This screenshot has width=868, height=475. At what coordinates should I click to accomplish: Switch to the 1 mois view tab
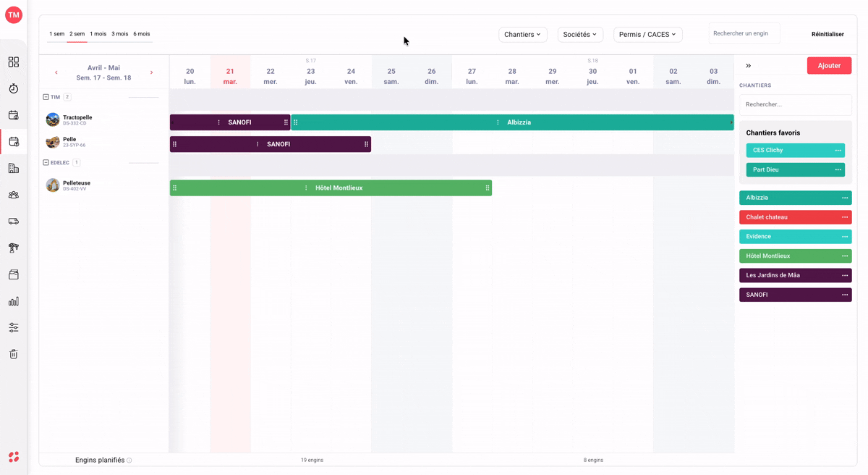(98, 34)
